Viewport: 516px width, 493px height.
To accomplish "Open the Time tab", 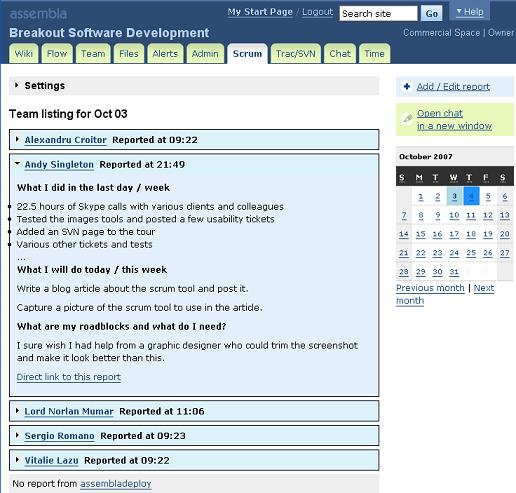I will pyautogui.click(x=374, y=54).
